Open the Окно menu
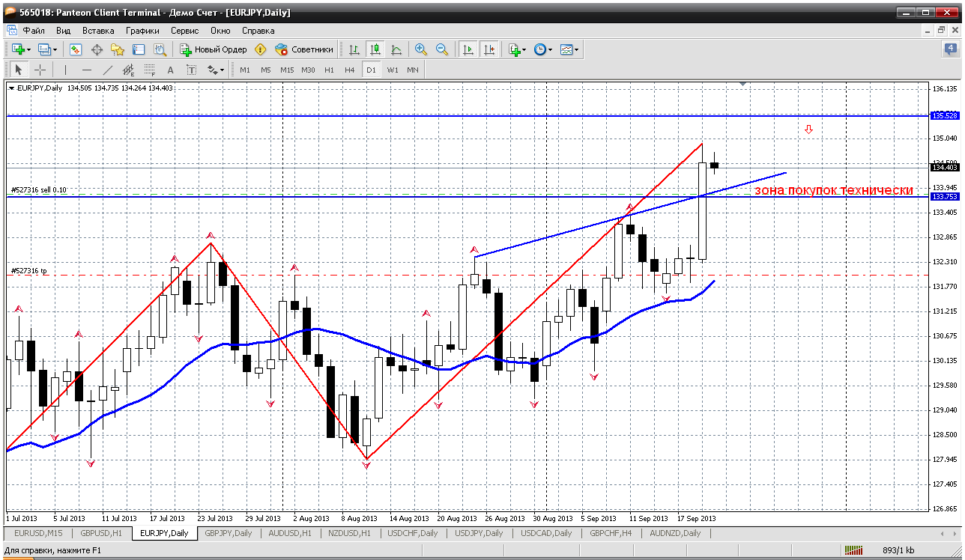The width and height of the screenshot is (965, 560). point(220,31)
